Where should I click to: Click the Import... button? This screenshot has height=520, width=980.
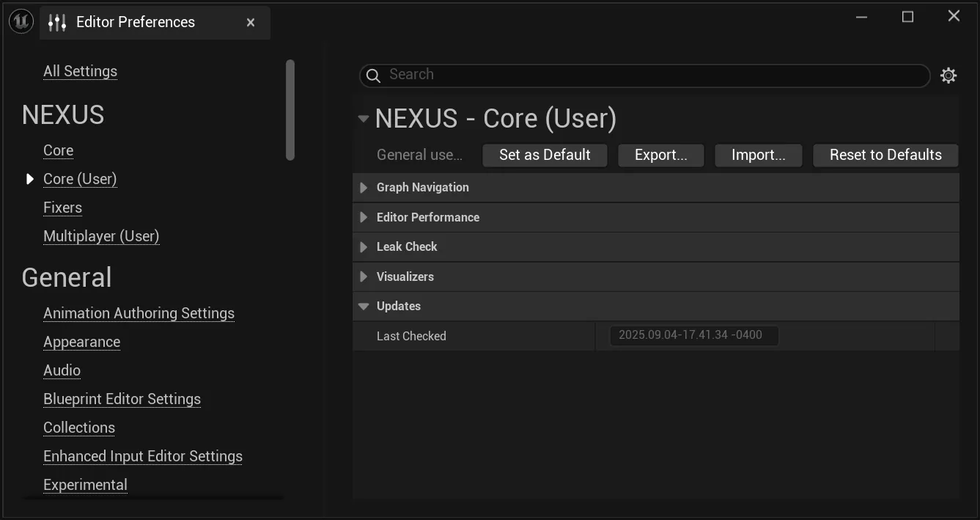click(758, 155)
